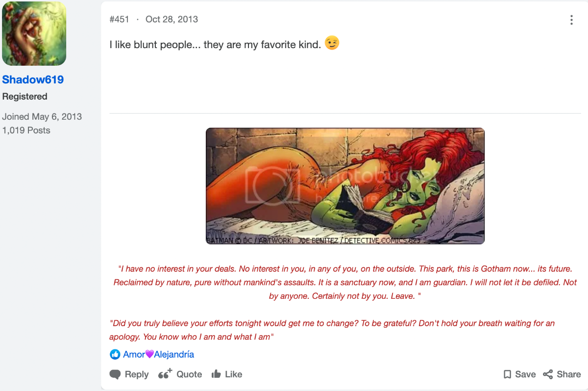Click the Reply speech bubble icon

click(115, 374)
